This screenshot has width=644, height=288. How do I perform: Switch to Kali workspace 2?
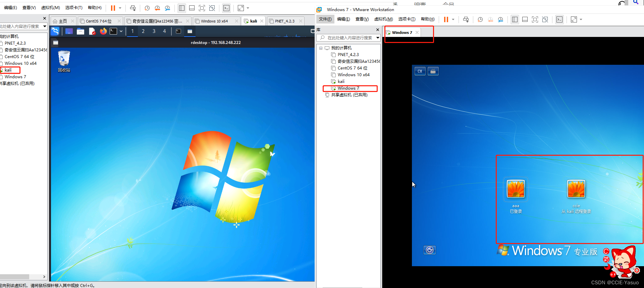click(143, 31)
